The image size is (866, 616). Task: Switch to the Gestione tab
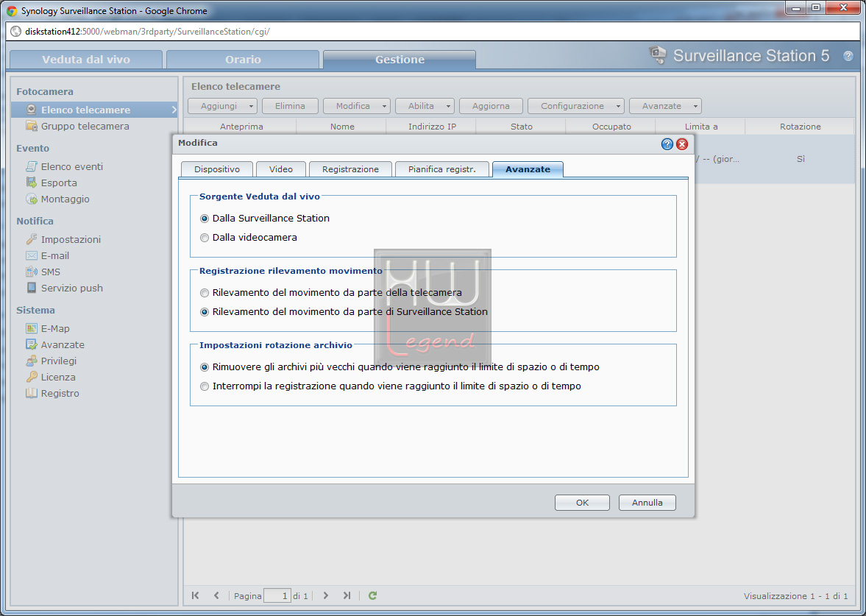[x=400, y=60]
